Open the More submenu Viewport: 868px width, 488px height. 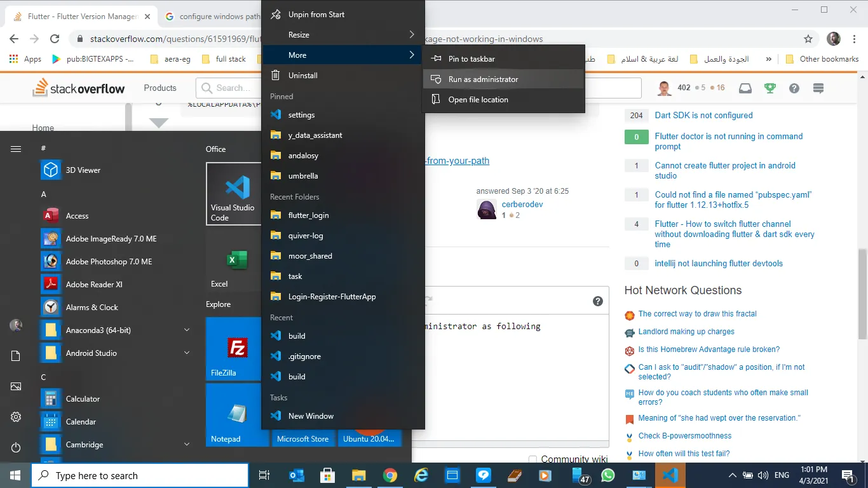point(343,55)
